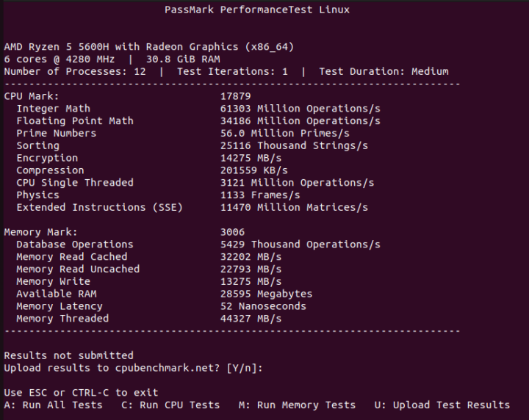Click the '[Y/n]:' prompt choice
The height and width of the screenshot is (420, 529).
(245, 368)
